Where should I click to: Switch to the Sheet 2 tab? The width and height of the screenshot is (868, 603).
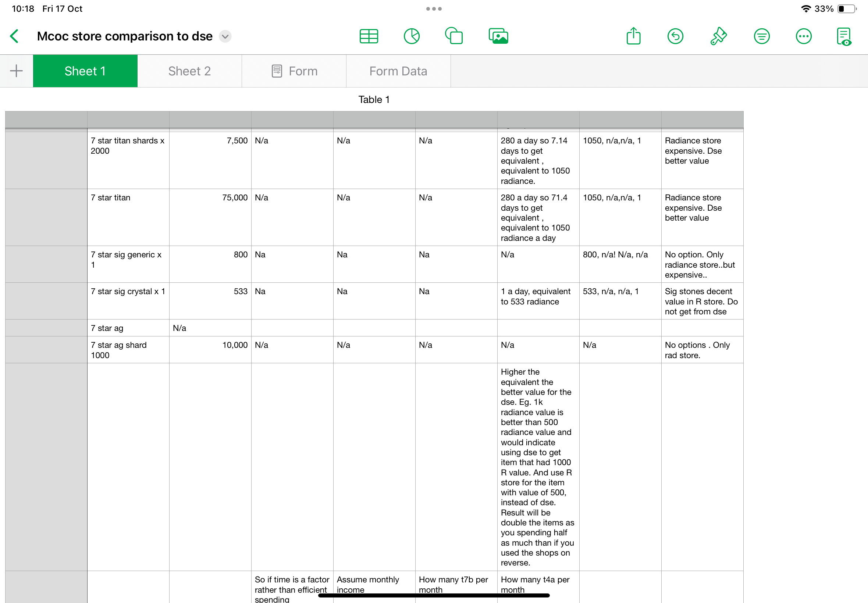point(189,71)
